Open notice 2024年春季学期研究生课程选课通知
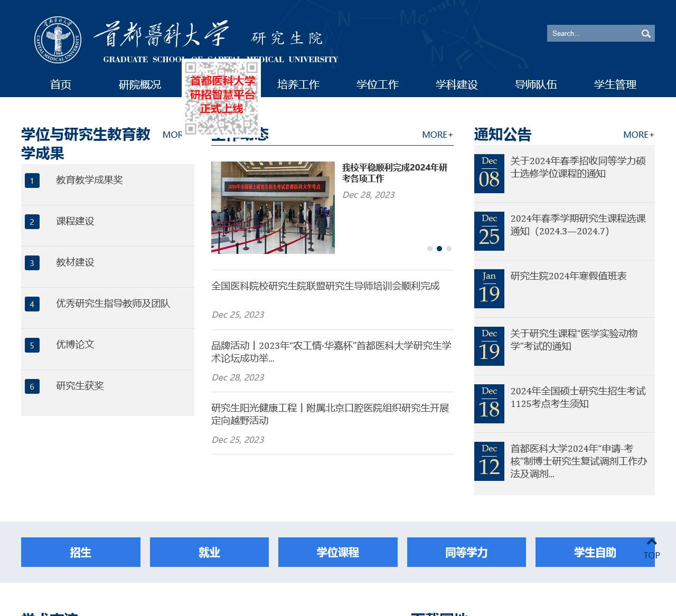This screenshot has width=676, height=616. [578, 225]
